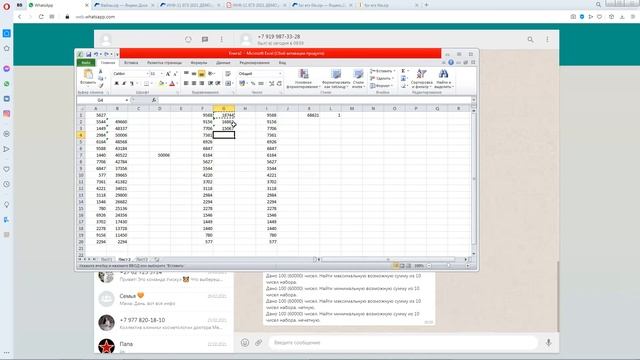The width and height of the screenshot is (640, 360).
Task: Click the new chat icon in WhatsApp sidebar header
Action: (x=205, y=40)
